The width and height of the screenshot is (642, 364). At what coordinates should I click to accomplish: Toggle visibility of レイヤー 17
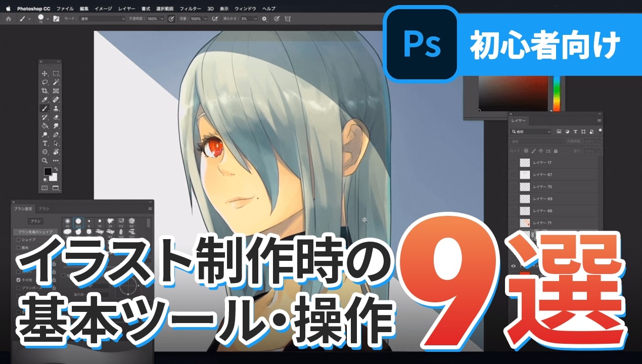(514, 163)
